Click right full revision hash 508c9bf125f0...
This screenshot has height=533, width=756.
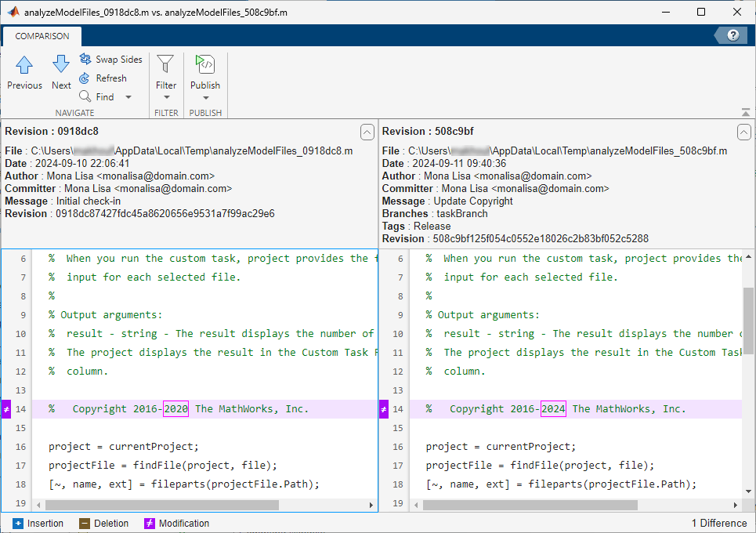[x=541, y=239]
